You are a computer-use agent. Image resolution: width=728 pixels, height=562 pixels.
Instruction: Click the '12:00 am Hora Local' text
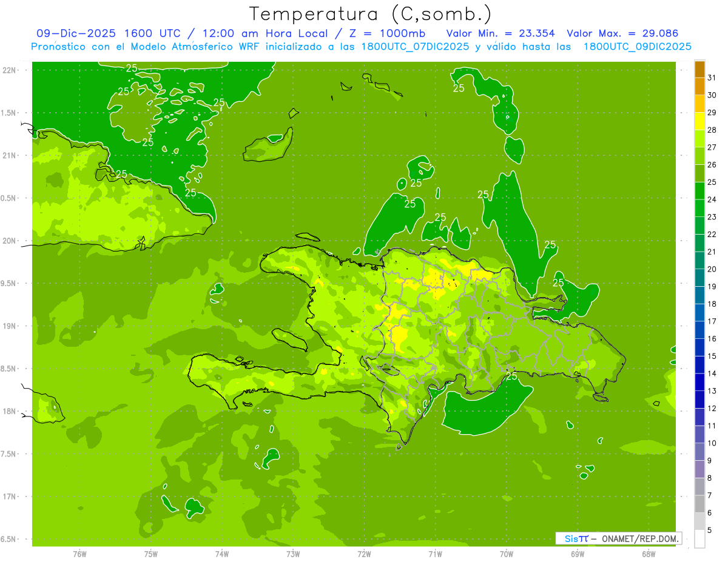pos(264,33)
